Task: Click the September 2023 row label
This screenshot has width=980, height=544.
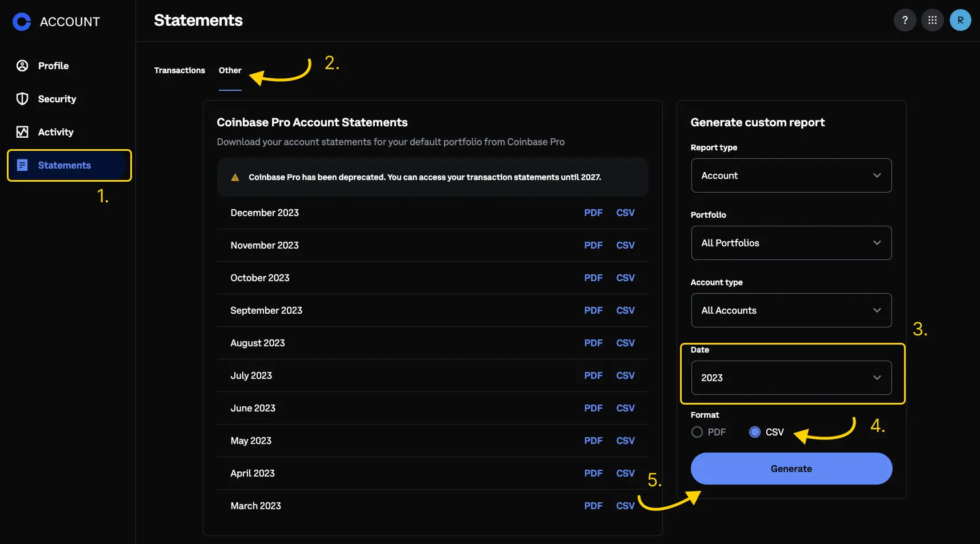Action: click(266, 310)
